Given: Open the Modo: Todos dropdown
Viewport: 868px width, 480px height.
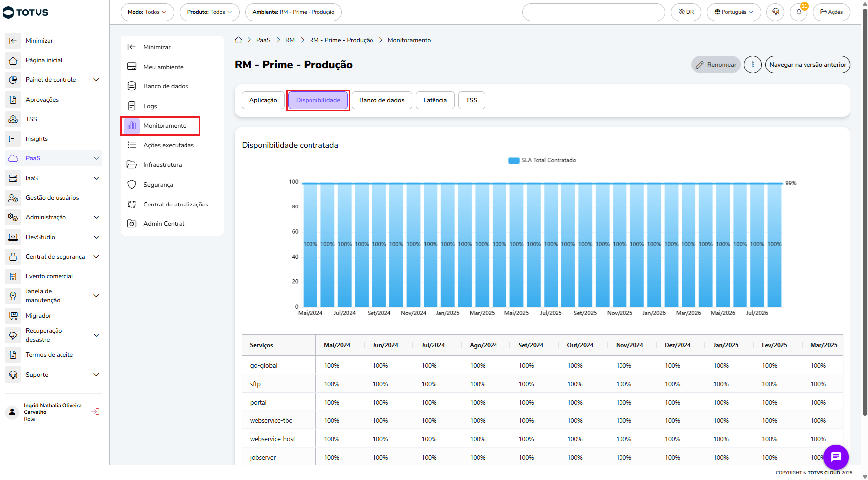Looking at the screenshot, I should click(x=147, y=12).
